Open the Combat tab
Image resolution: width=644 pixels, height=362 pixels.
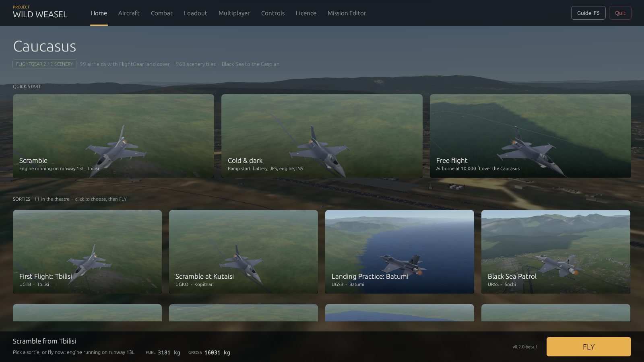click(162, 13)
